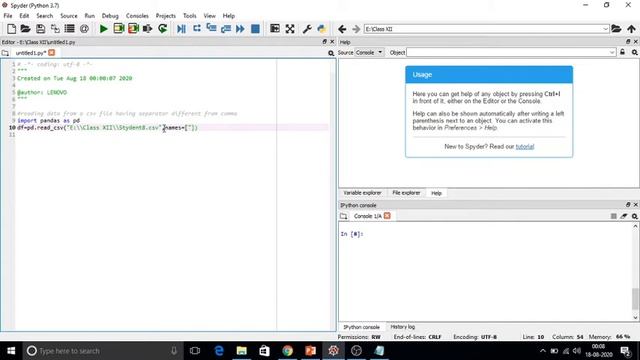
Task: Switch to Variable explorer tab
Action: pos(362,193)
